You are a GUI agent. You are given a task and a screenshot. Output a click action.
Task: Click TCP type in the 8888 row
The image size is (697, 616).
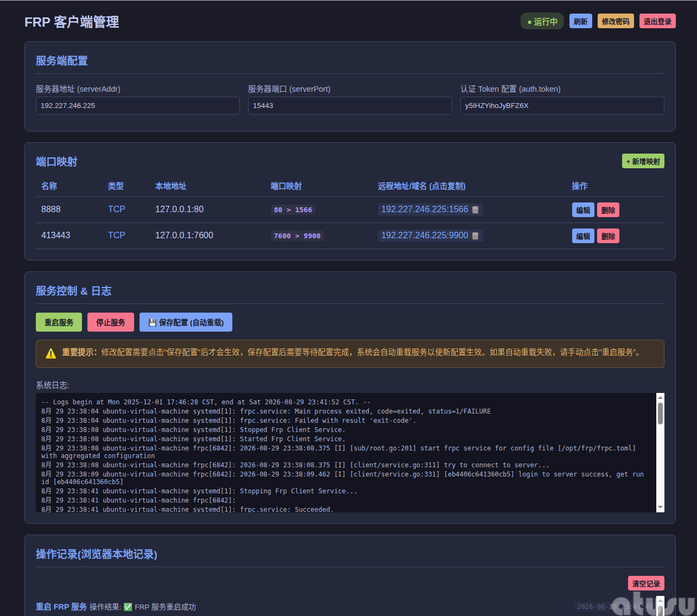click(x=117, y=209)
